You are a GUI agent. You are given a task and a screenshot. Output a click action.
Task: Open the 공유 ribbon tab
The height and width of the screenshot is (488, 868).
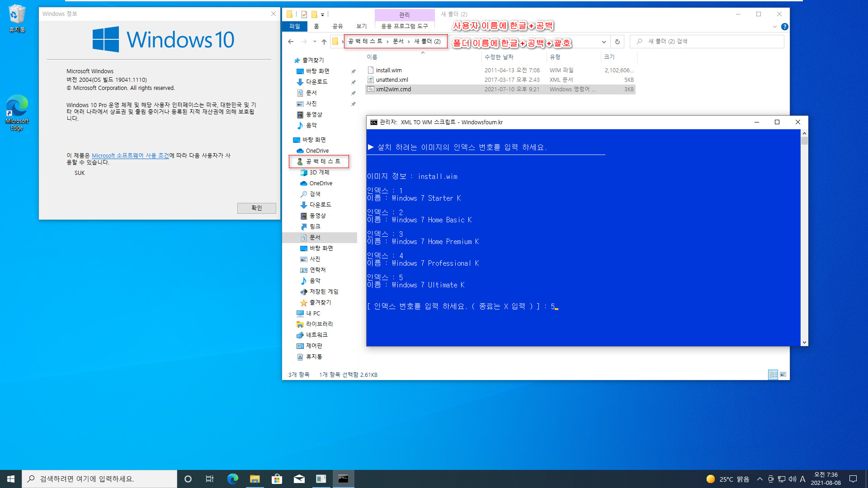[338, 26]
